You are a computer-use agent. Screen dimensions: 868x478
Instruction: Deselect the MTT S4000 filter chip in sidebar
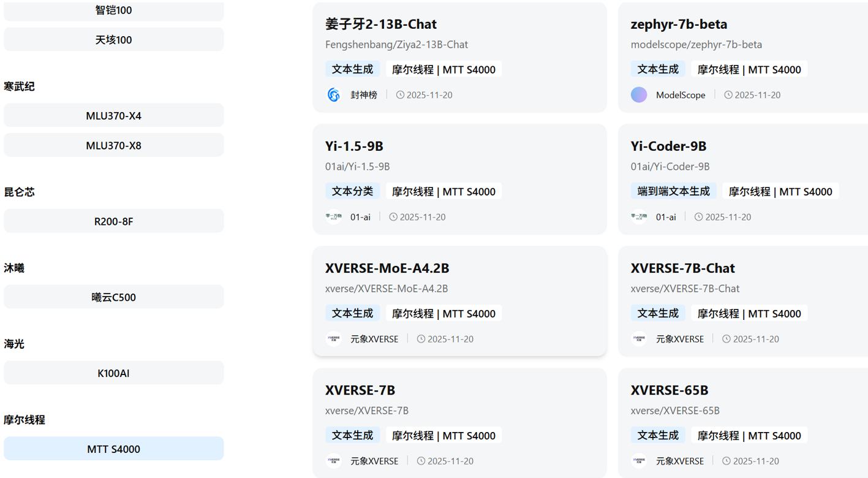(x=114, y=449)
